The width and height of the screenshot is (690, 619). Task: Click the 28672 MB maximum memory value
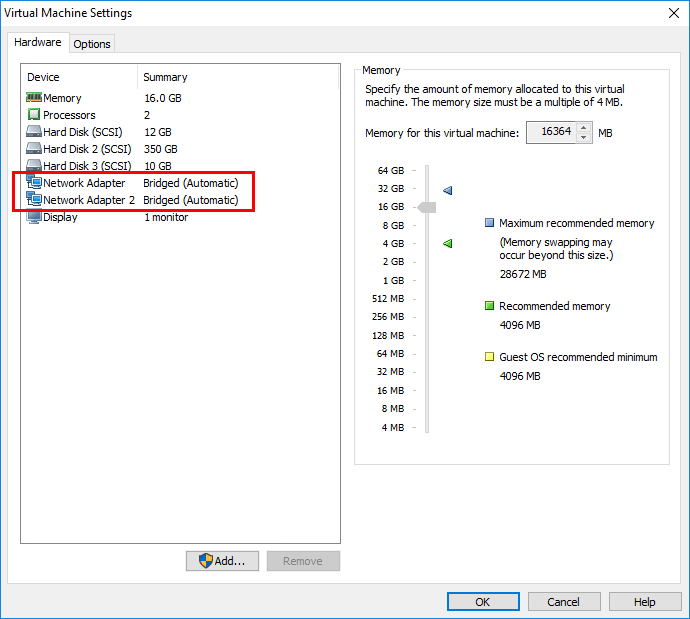tap(523, 274)
